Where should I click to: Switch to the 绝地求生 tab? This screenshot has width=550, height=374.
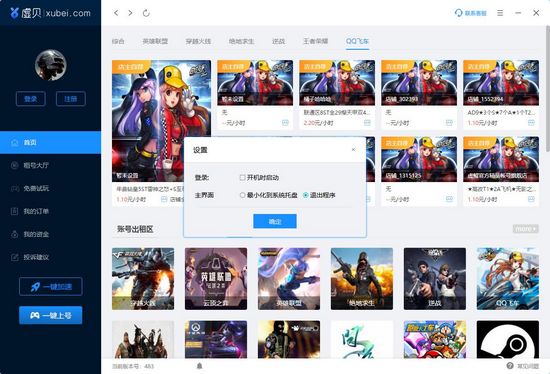[x=241, y=41]
